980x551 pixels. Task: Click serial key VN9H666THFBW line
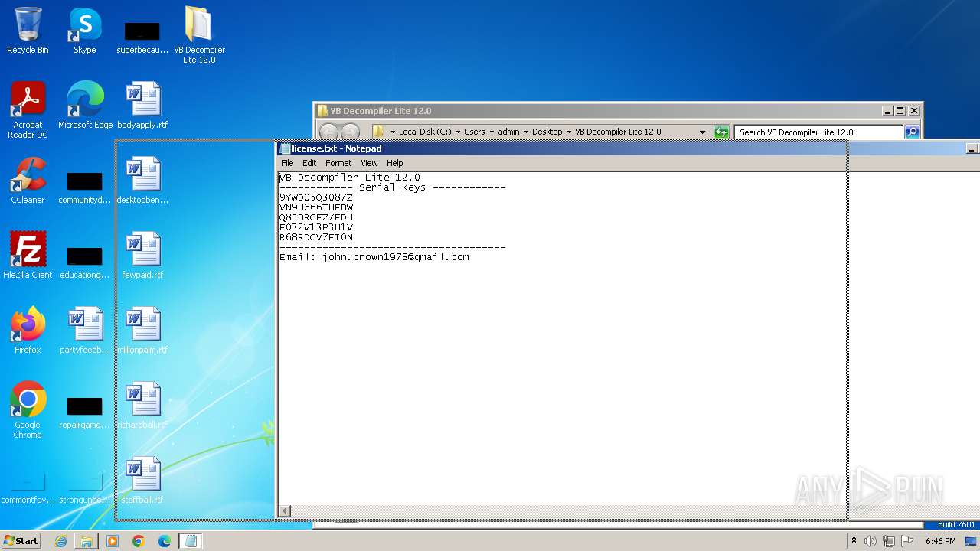tap(316, 207)
